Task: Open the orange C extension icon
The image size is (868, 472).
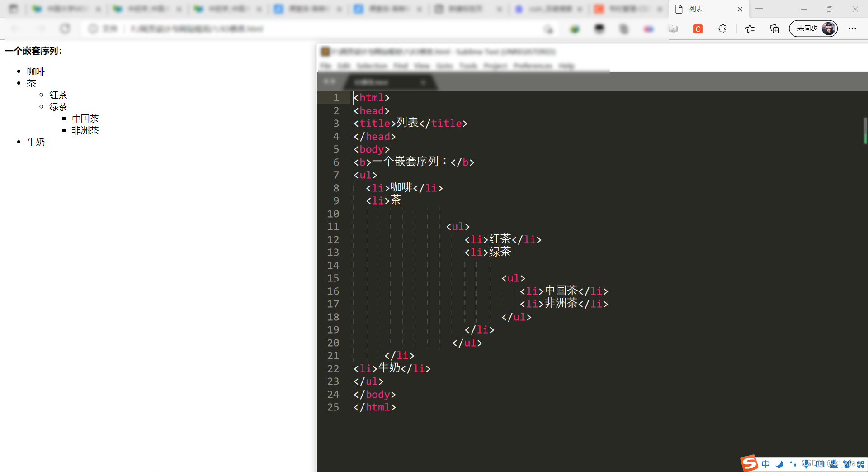Action: [x=698, y=29]
